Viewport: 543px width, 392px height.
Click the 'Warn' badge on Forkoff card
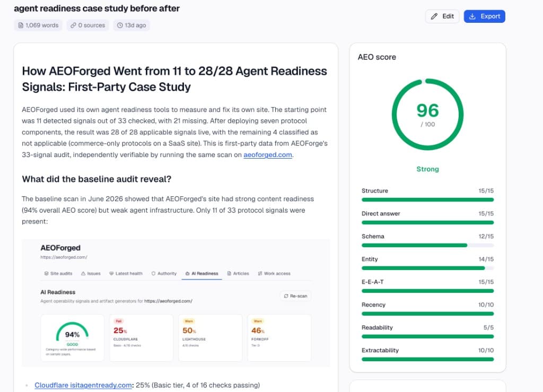point(258,321)
